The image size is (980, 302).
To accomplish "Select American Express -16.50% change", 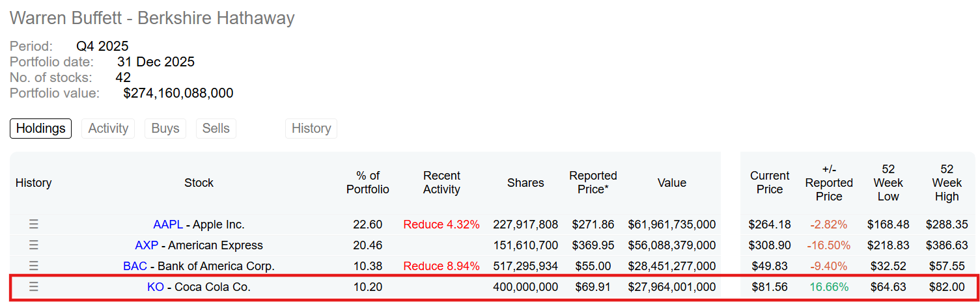I will pos(829,245).
